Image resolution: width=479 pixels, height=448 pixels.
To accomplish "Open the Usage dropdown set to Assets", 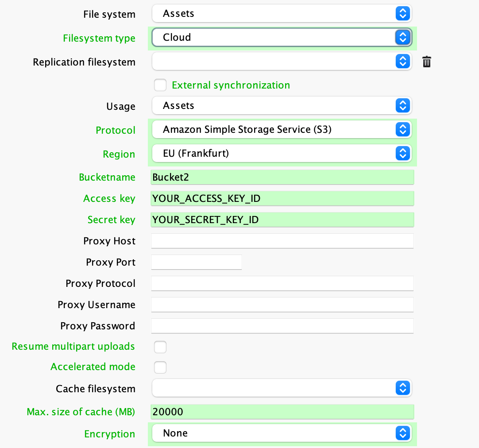I will [x=282, y=106].
